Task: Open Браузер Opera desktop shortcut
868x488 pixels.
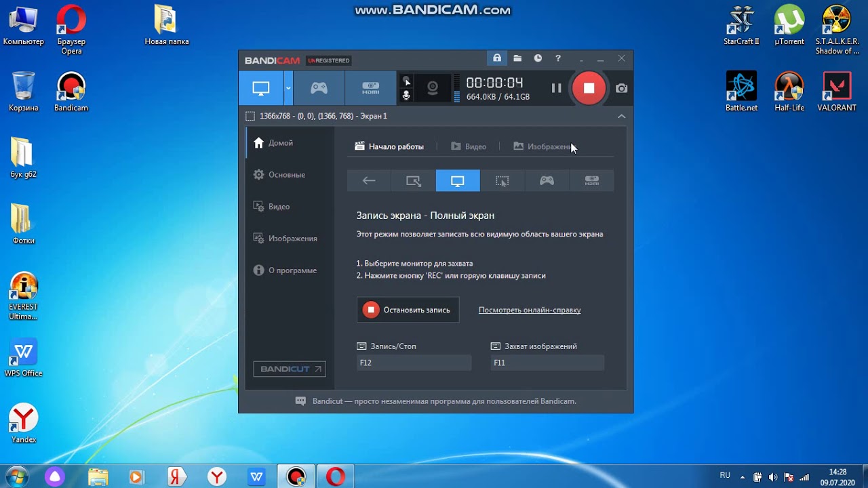Action: [71, 30]
